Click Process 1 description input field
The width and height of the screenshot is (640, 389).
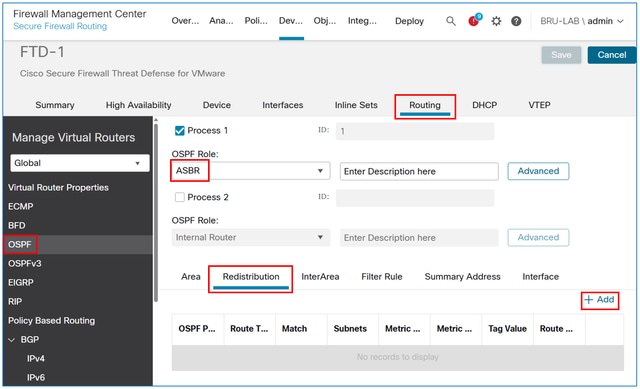[x=419, y=171]
